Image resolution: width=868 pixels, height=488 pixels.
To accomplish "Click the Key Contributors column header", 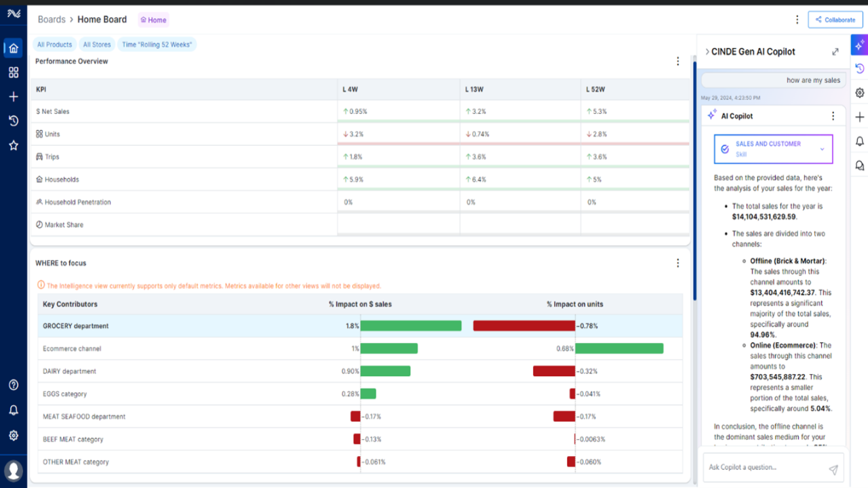I will (x=70, y=304).
